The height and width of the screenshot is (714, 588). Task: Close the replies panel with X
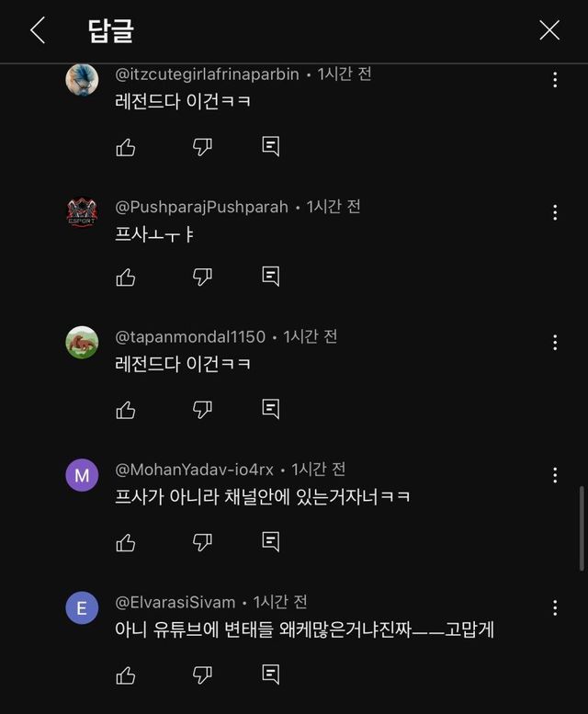(549, 30)
